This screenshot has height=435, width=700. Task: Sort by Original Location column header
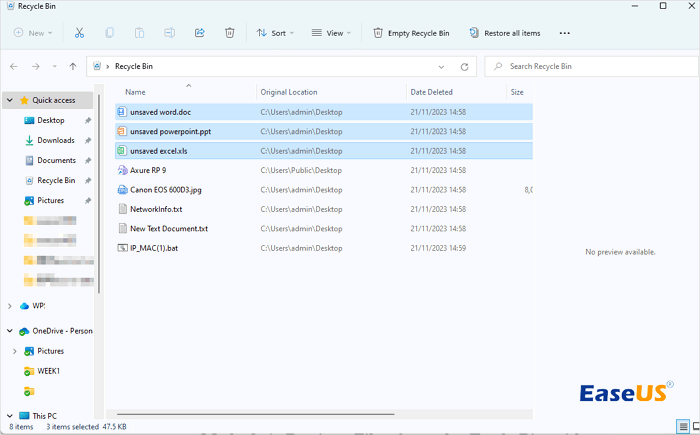tap(288, 92)
